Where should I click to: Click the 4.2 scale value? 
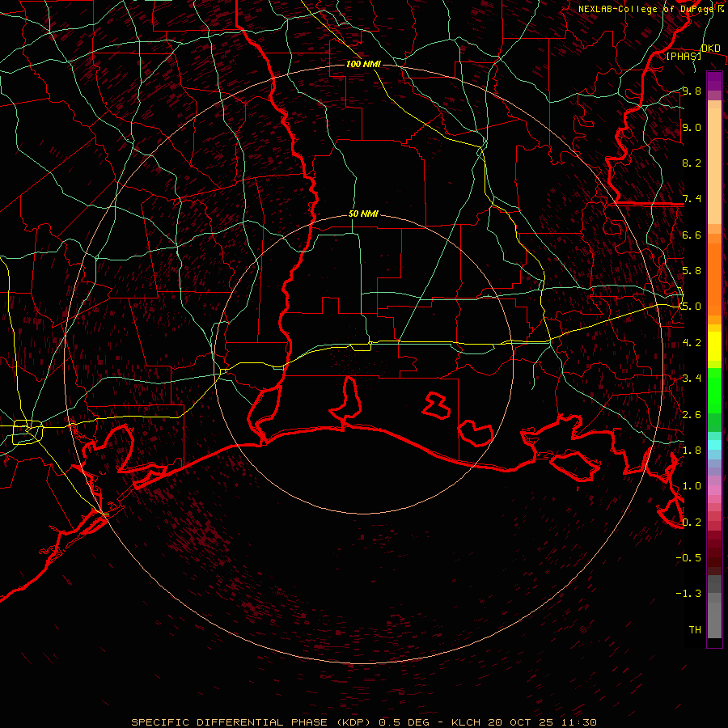[x=692, y=343]
